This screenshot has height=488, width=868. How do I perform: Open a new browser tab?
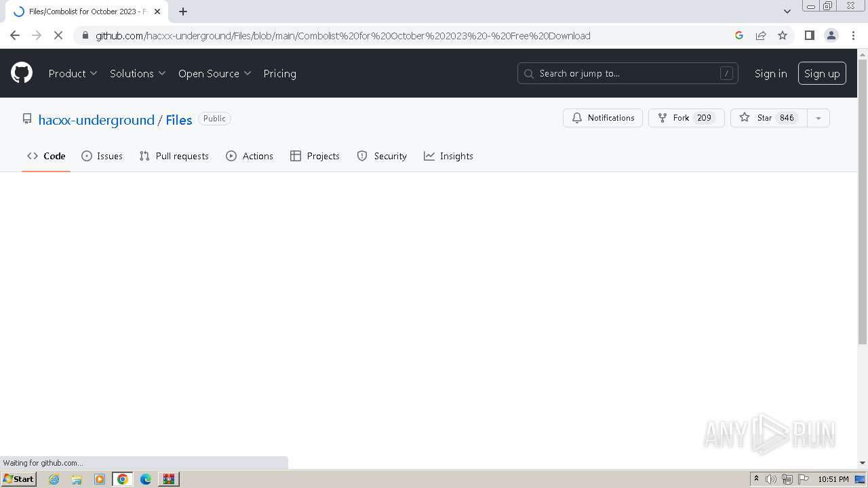[x=183, y=12]
